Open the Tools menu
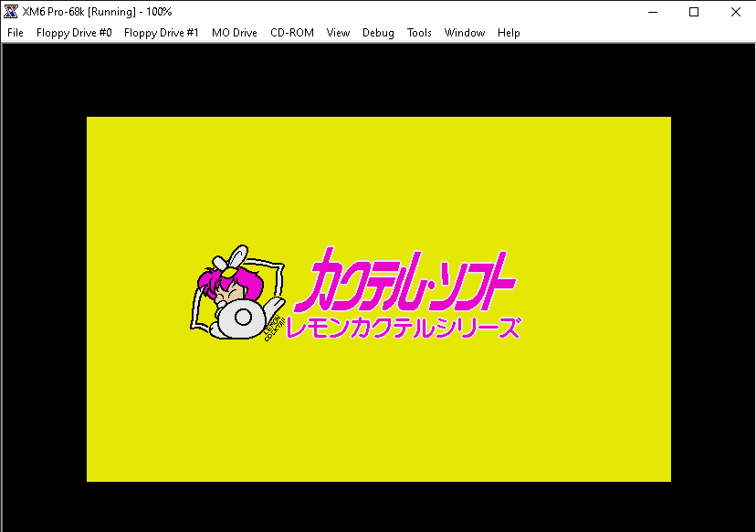This screenshot has width=756, height=532. [x=419, y=33]
